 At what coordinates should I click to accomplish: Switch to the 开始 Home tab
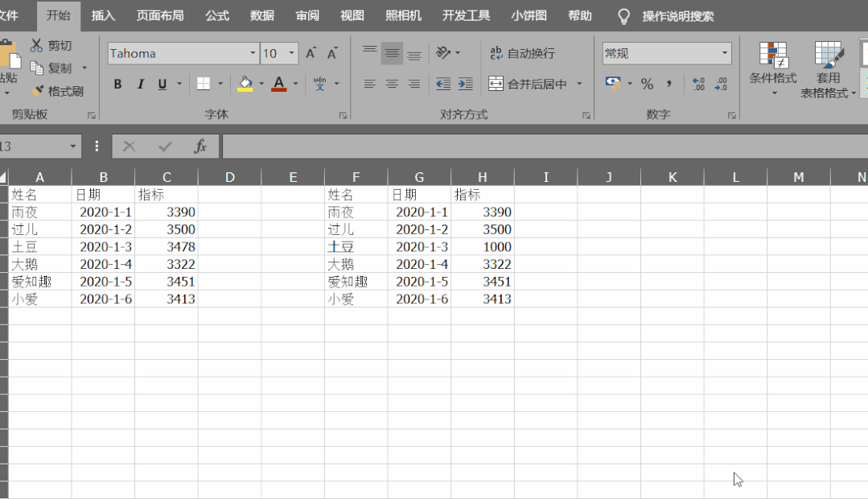pyautogui.click(x=59, y=15)
